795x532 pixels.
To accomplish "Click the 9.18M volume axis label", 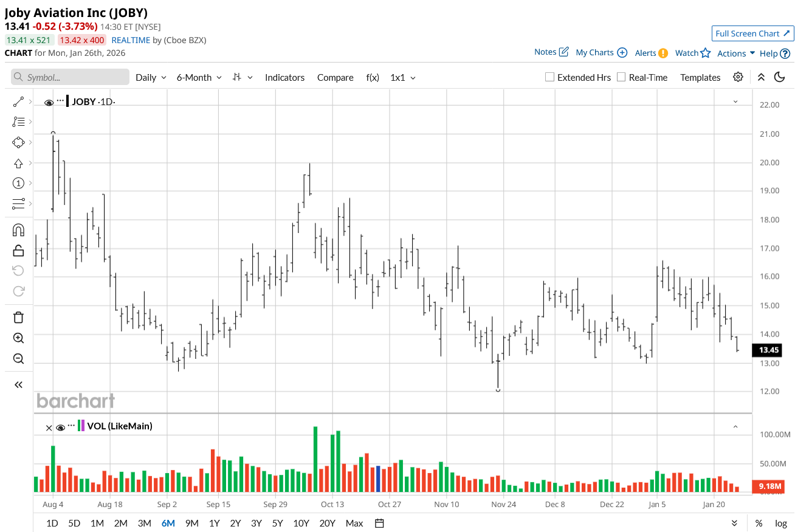I will [x=769, y=486].
